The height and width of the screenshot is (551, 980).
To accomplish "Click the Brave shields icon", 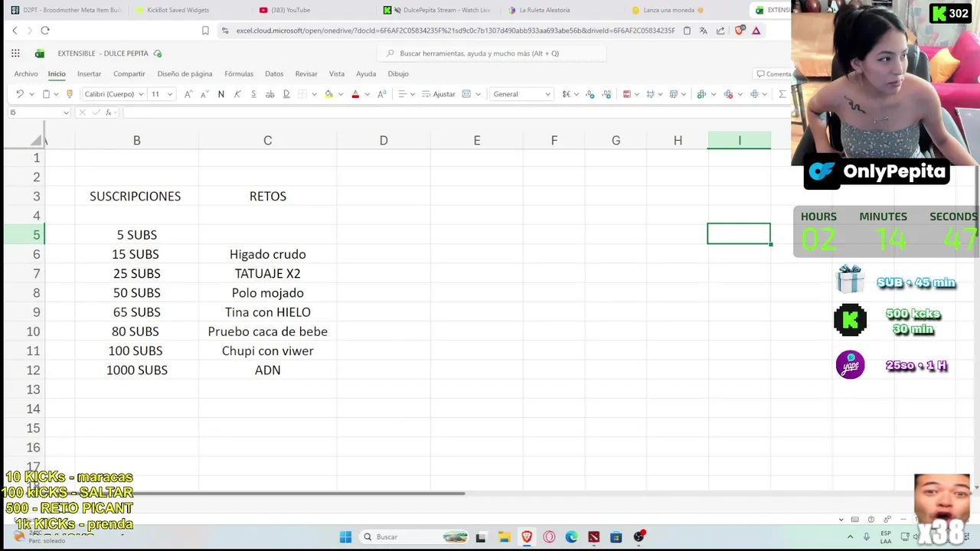I will (x=740, y=31).
